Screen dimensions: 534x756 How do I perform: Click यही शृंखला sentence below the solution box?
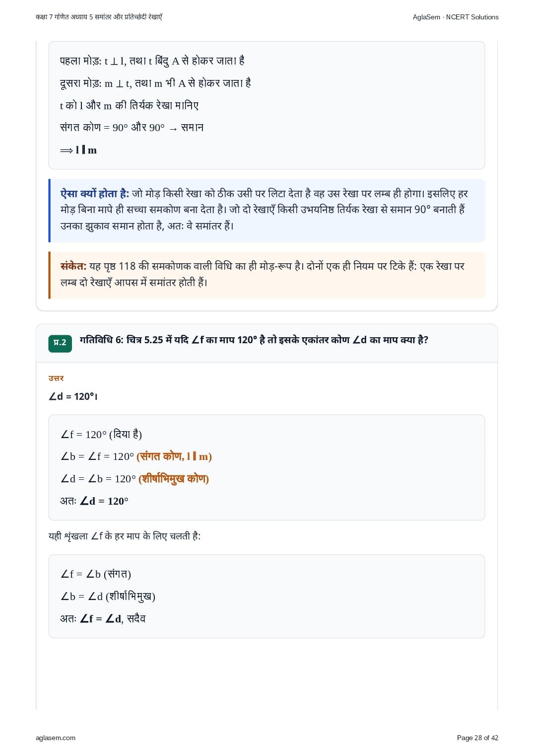[x=125, y=536]
